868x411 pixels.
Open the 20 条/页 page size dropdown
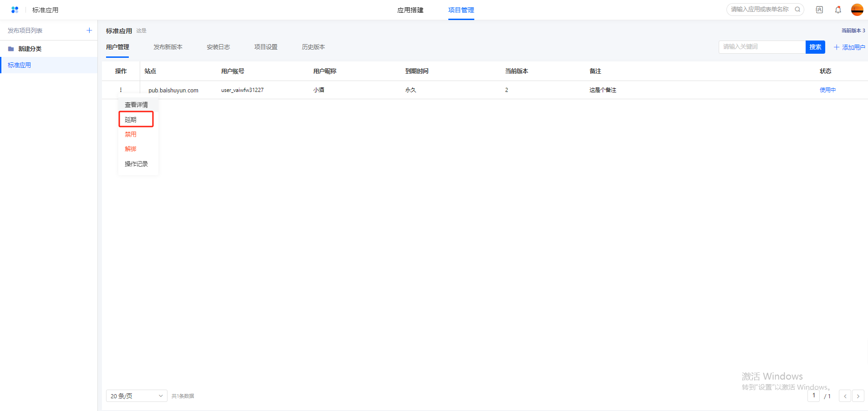[x=136, y=396]
